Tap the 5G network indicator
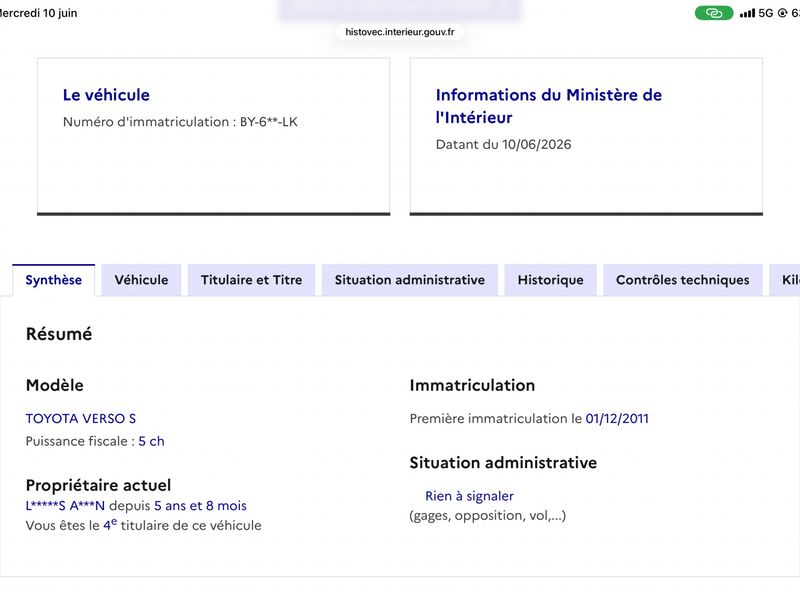Screen dimensions: 800x600 click(x=766, y=13)
